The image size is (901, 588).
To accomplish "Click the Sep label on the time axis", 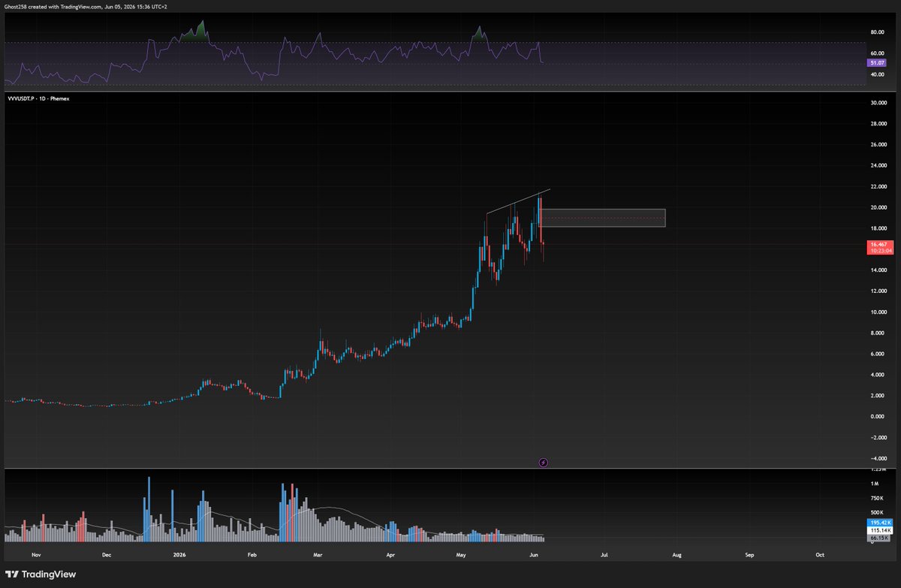I will 749,555.
